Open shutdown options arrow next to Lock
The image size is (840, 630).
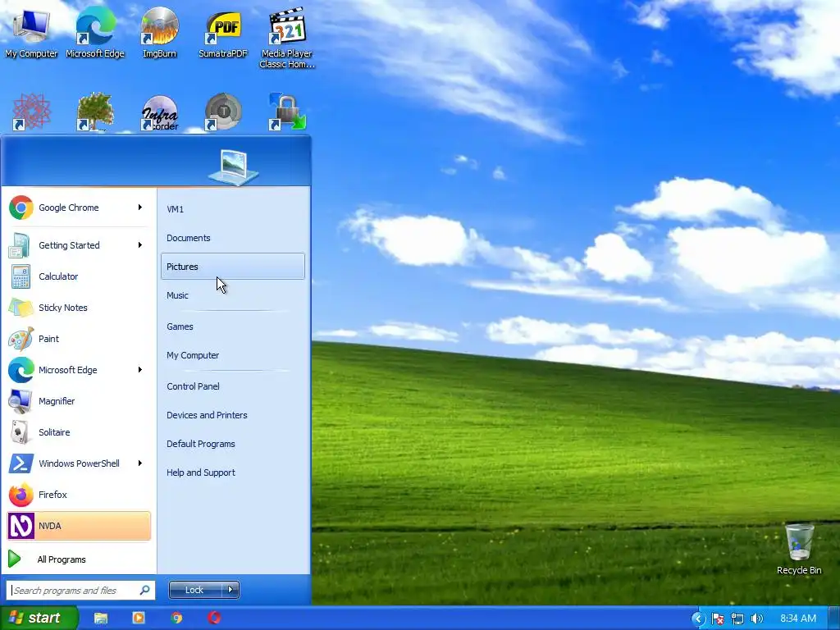(x=231, y=590)
